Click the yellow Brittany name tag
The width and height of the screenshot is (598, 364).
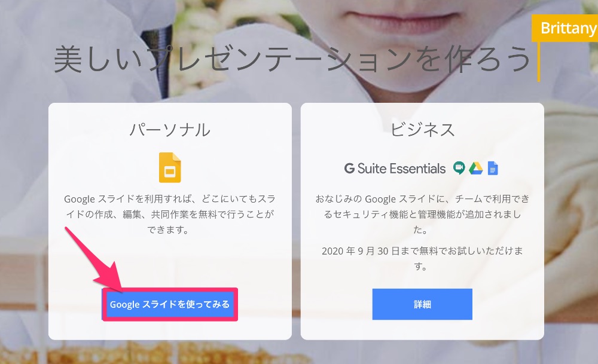[x=565, y=28]
